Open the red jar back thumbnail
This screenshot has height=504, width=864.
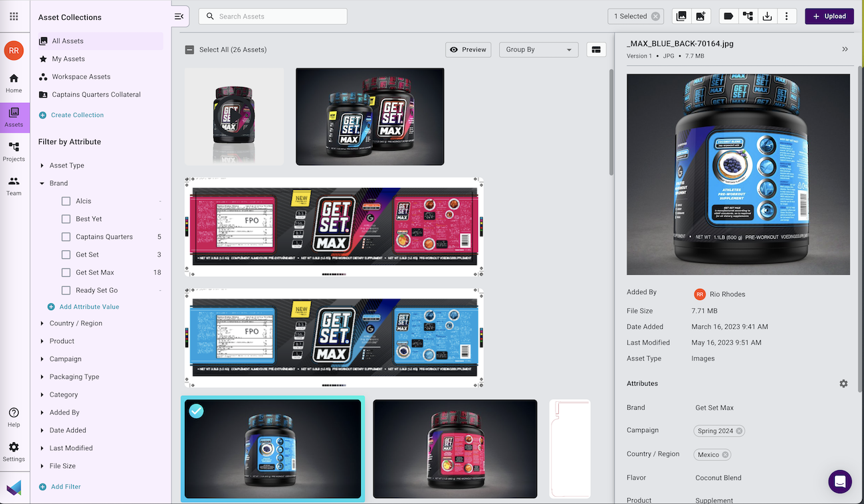click(x=455, y=449)
